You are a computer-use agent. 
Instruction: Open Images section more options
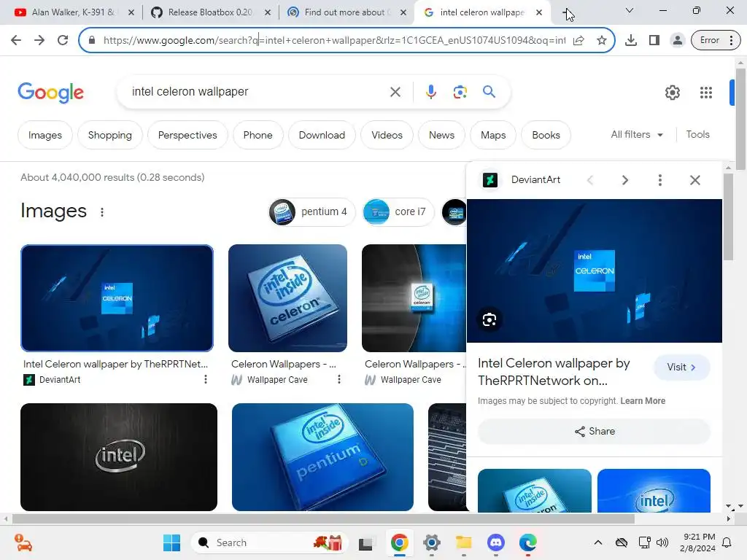click(x=102, y=212)
